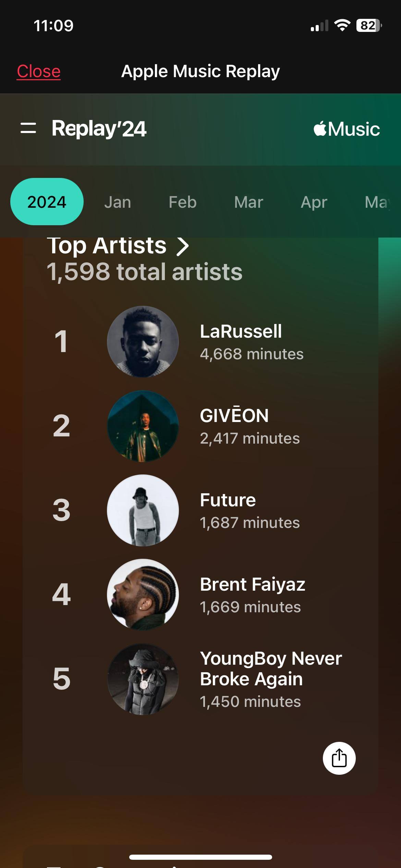Tap the cellular signal bars
401x868 pixels.
coord(319,26)
